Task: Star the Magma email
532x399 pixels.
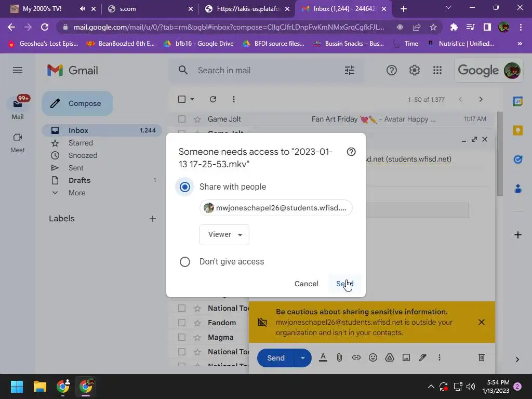Action: pyautogui.click(x=197, y=337)
